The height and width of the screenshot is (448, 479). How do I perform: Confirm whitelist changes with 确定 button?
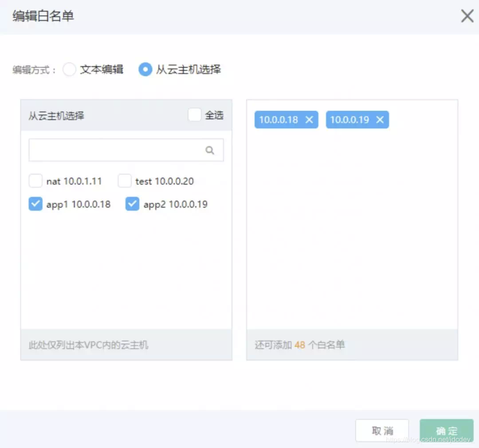(446, 430)
